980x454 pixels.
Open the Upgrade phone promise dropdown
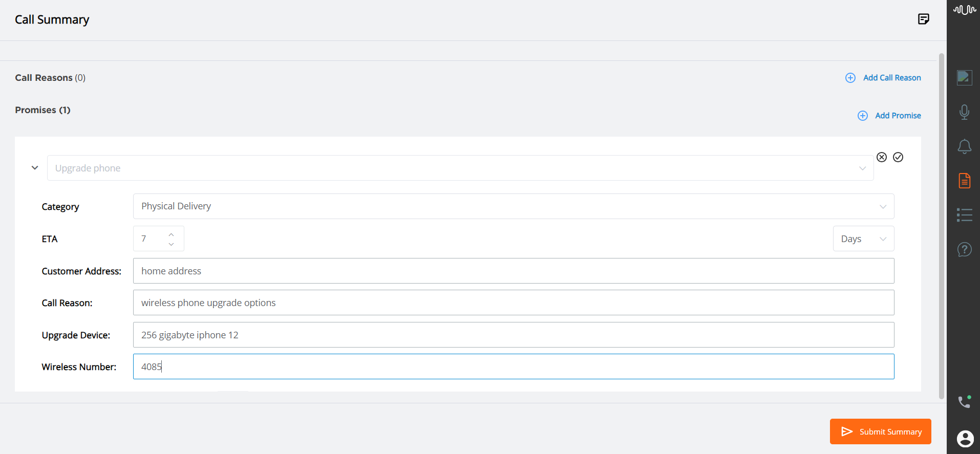pos(460,168)
